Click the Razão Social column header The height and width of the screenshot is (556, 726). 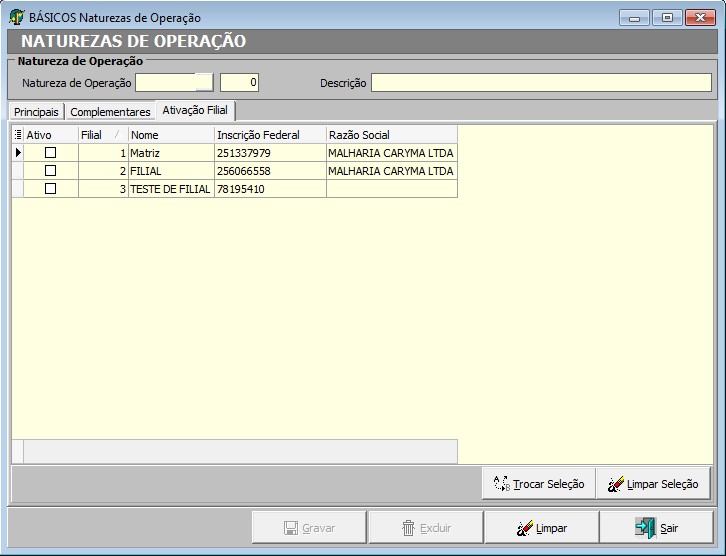click(390, 135)
